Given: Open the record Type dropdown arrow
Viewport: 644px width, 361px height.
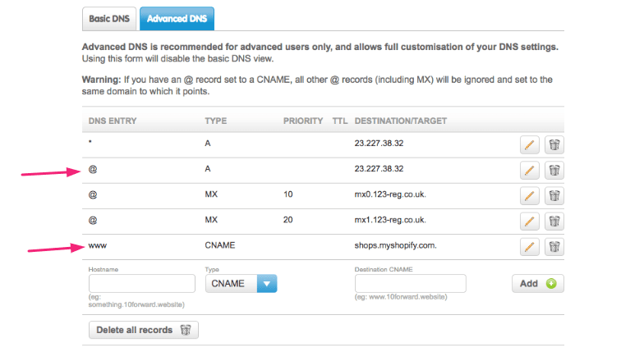Looking at the screenshot, I should 267,284.
